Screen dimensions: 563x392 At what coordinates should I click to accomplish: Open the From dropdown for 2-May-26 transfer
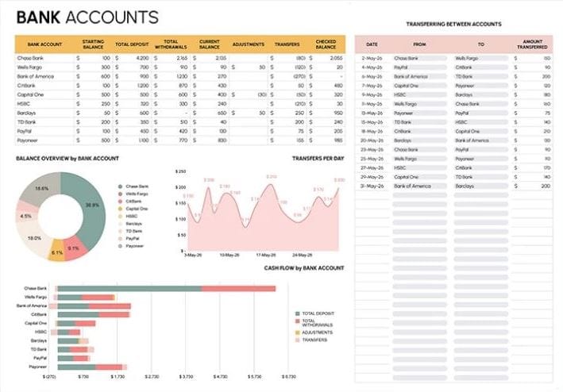[420, 58]
